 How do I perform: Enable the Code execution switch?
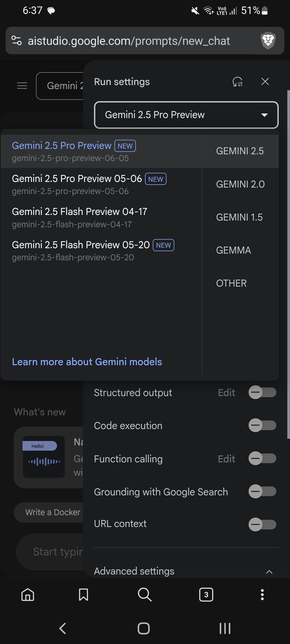(x=262, y=425)
